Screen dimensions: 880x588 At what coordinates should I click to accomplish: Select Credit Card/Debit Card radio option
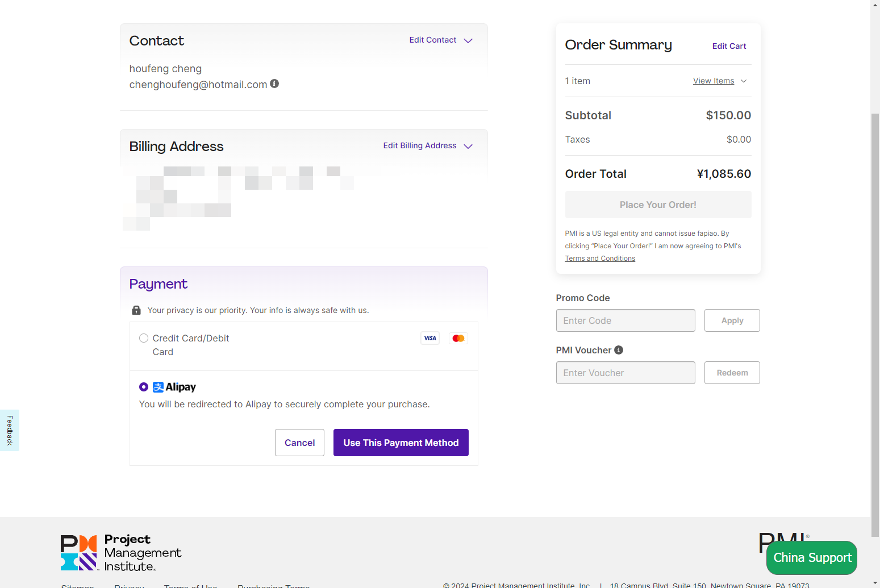coord(144,338)
